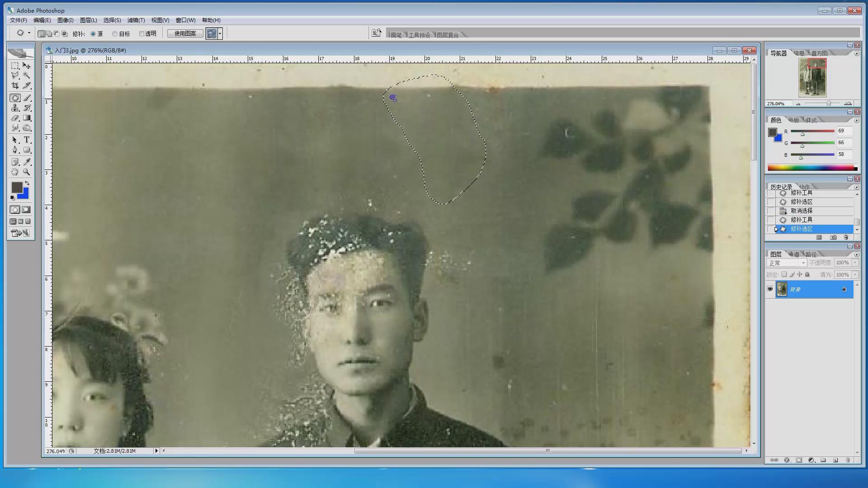Open the Layers panel flyout menu
The image size is (868, 488).
[x=857, y=254]
